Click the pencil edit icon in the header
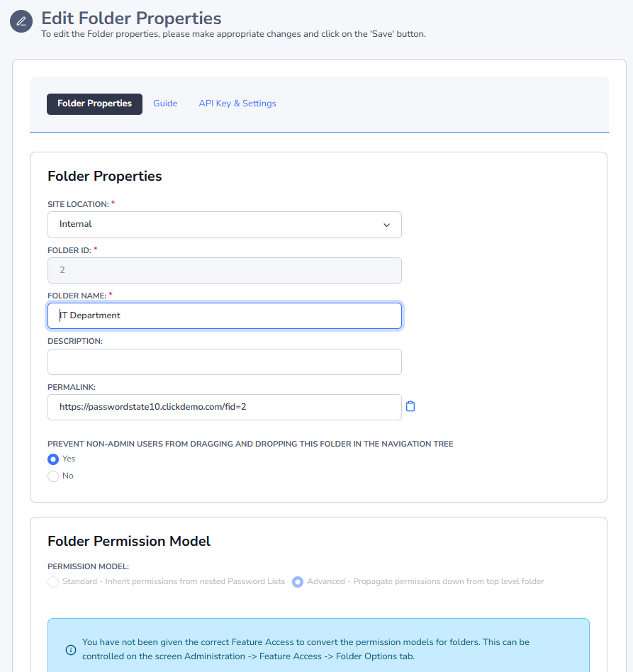 tap(21, 21)
